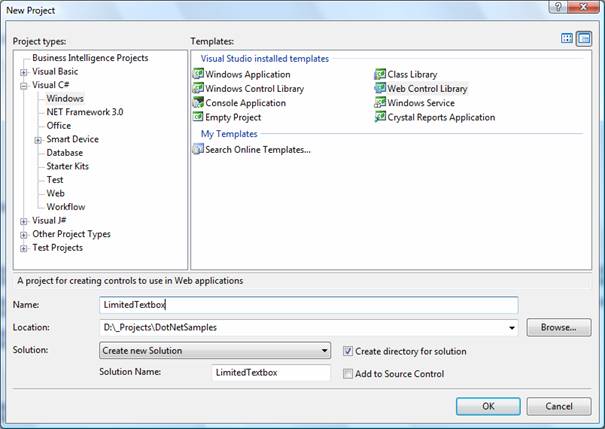Click the Windows Service template name
The height and width of the screenshot is (429, 605).
point(421,103)
